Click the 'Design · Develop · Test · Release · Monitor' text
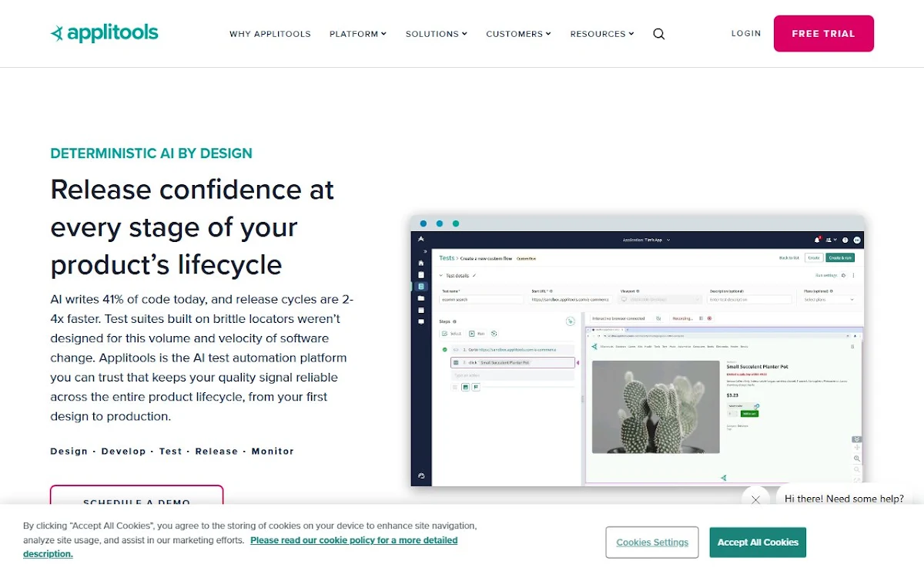The width and height of the screenshot is (924, 578). point(172,451)
